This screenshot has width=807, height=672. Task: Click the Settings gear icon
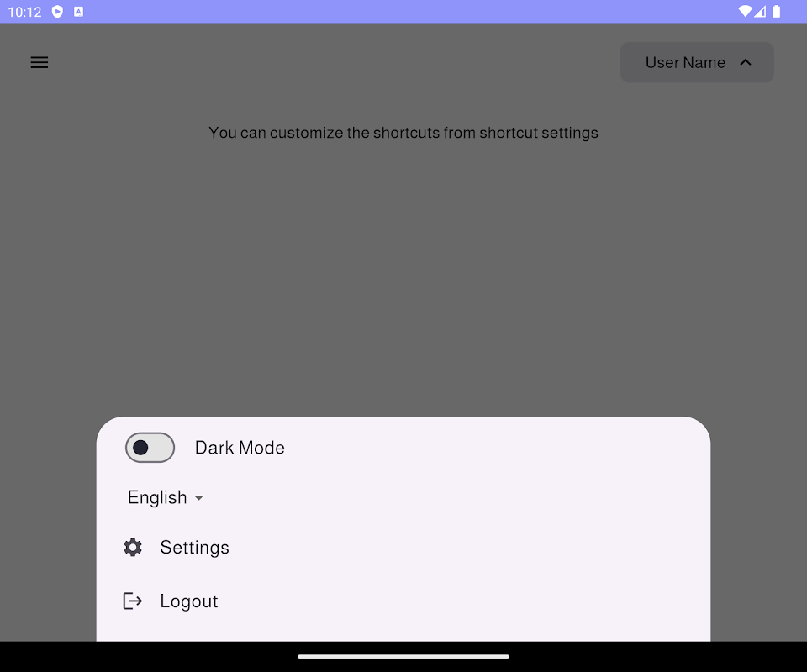133,547
